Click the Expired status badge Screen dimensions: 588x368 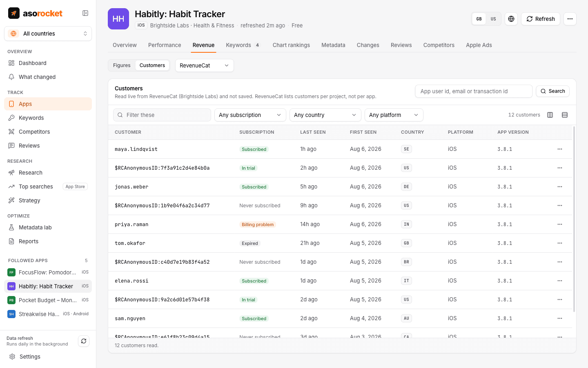250,243
